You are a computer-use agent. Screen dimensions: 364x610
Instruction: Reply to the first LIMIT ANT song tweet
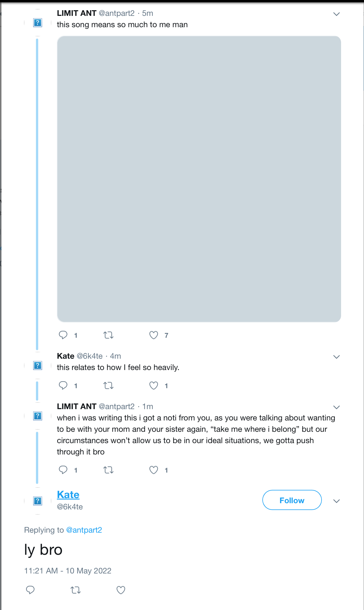[63, 335]
